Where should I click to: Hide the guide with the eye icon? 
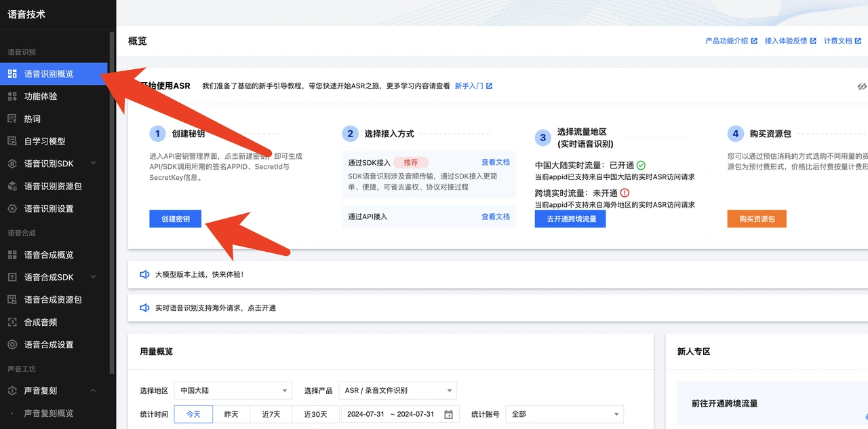click(862, 86)
